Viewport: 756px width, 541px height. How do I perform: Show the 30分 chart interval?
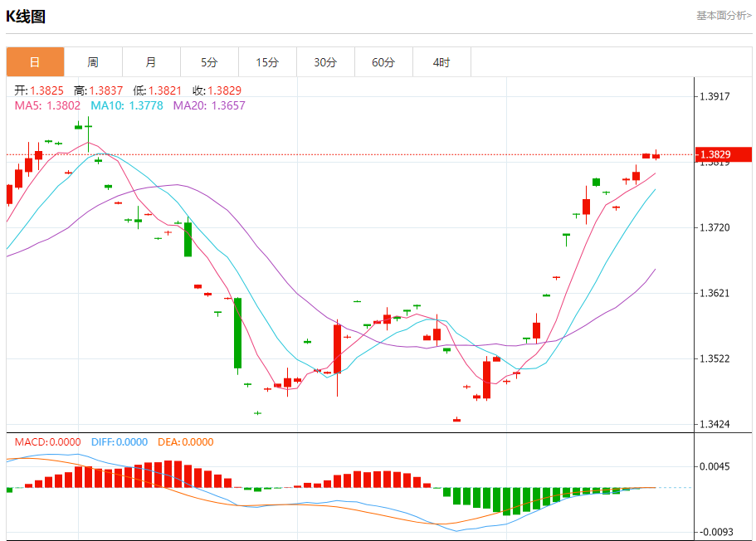click(x=325, y=62)
